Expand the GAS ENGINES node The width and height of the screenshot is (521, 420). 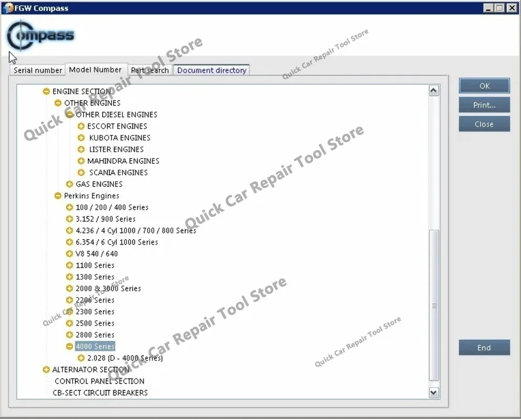69,184
